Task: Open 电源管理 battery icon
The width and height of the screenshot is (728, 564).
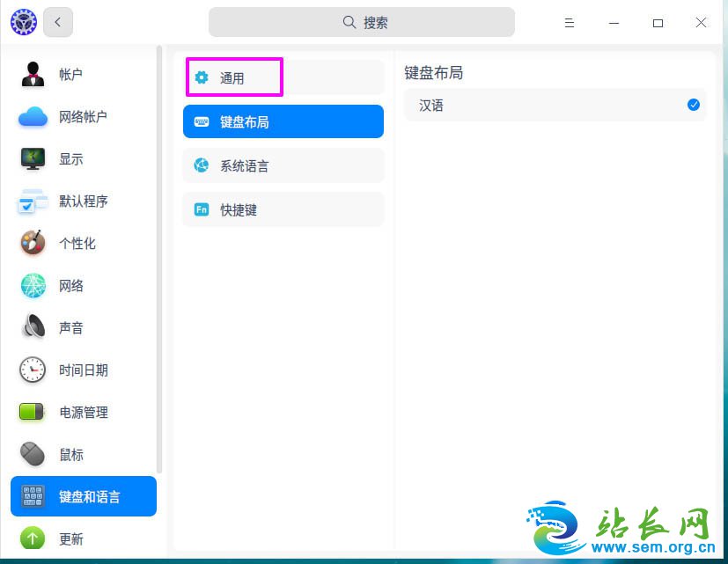Action: pos(33,413)
